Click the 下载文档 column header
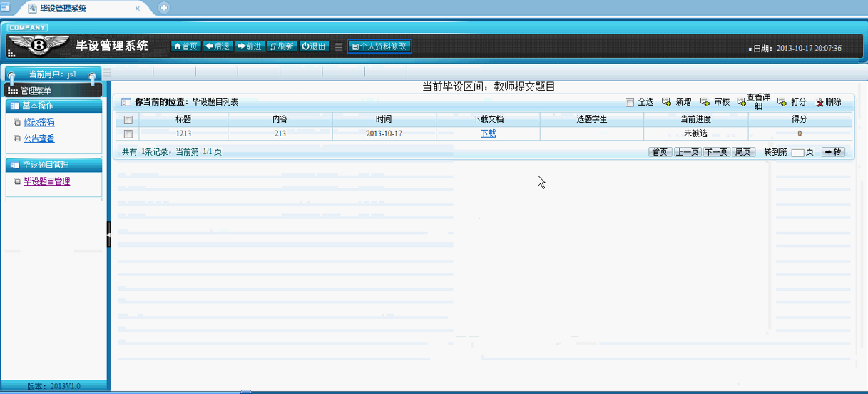The image size is (868, 394). (x=489, y=120)
